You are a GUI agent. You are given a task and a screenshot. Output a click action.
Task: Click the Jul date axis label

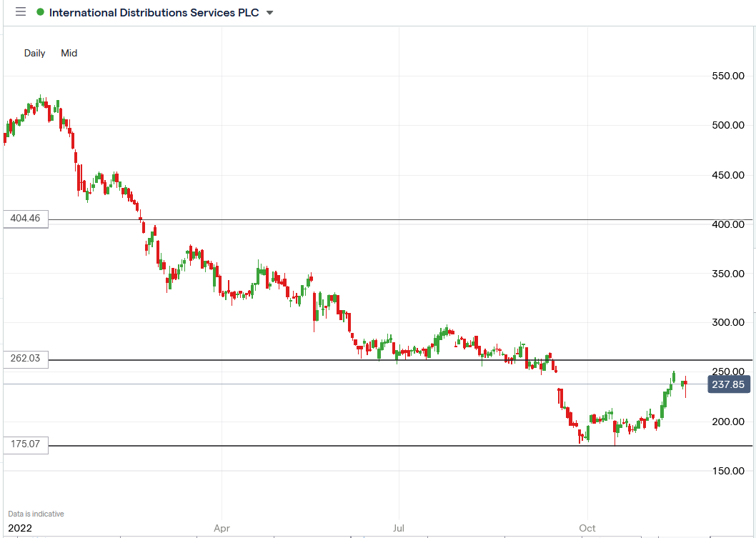point(398,529)
